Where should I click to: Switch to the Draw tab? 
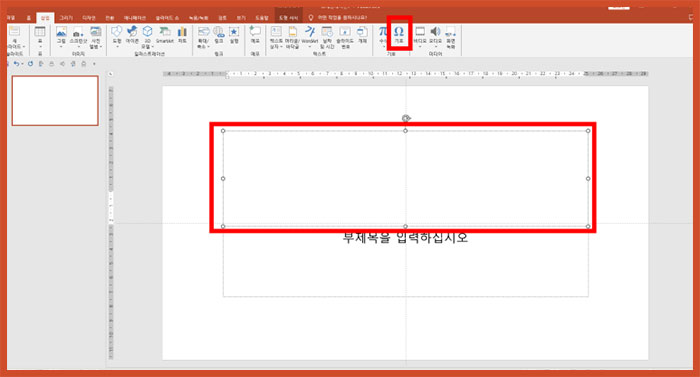point(66,18)
